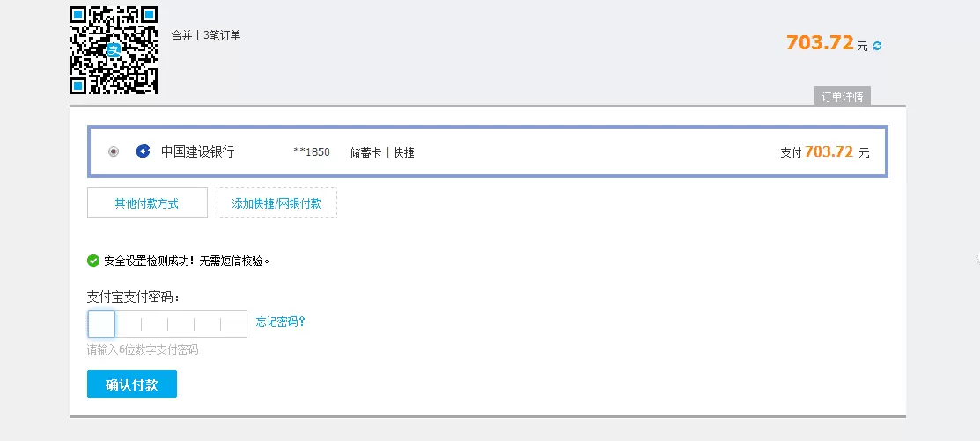Click the Alipay logo inside the QR code
The height and width of the screenshot is (441, 980).
[x=114, y=50]
